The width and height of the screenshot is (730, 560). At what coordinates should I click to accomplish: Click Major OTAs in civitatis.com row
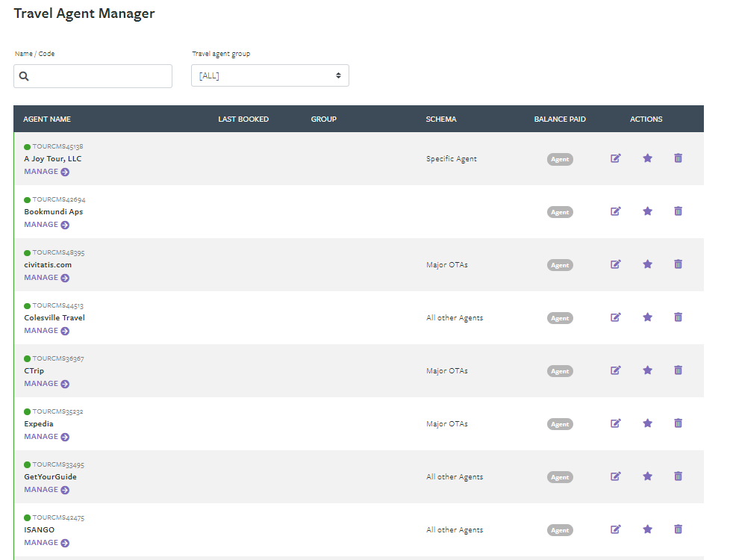[x=447, y=264]
